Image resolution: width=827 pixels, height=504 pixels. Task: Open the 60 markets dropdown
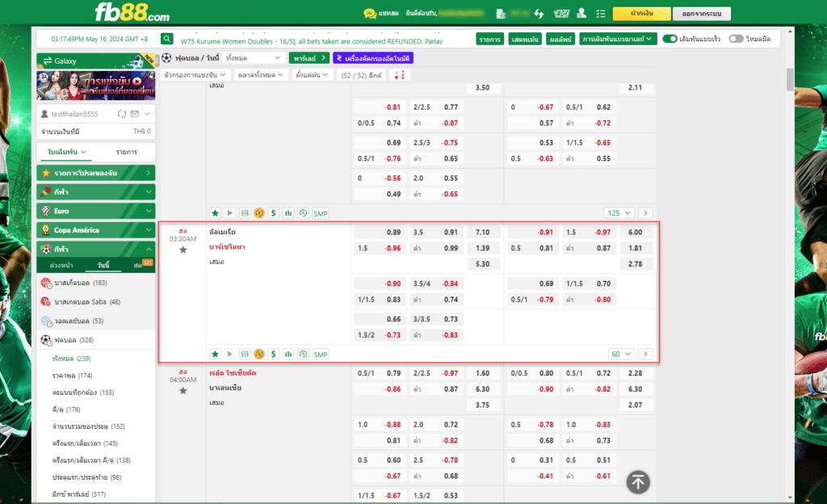tap(621, 355)
